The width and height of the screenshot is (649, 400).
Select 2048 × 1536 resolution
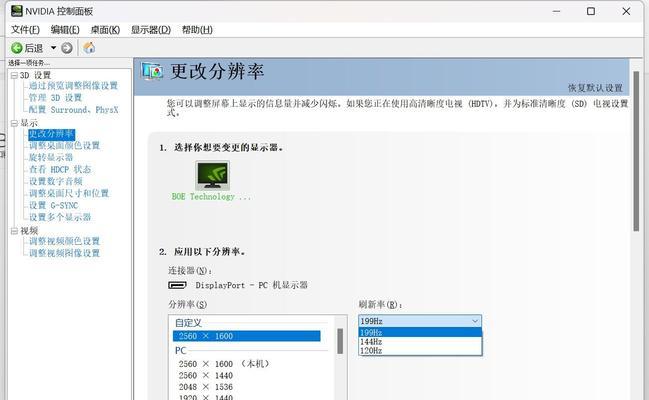[x=206, y=387]
